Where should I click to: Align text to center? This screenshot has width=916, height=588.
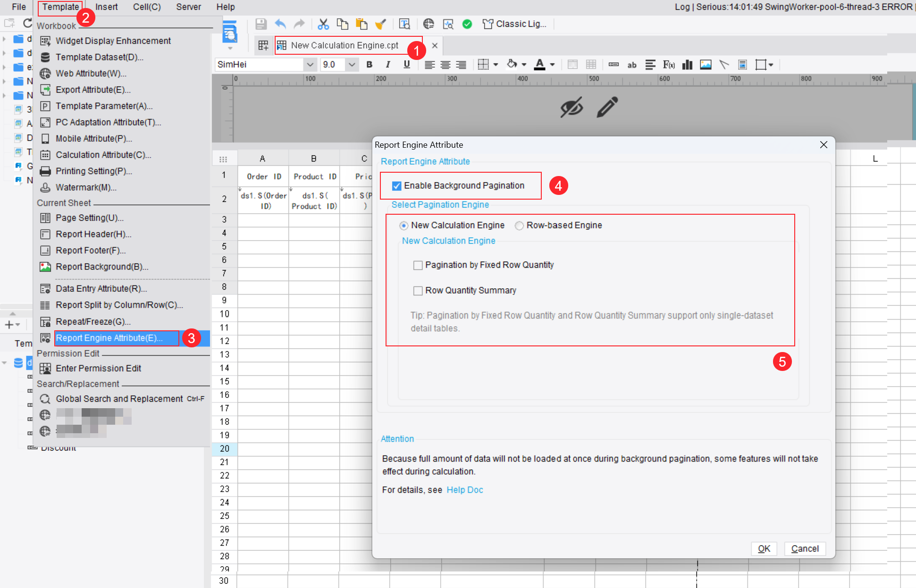(x=445, y=65)
